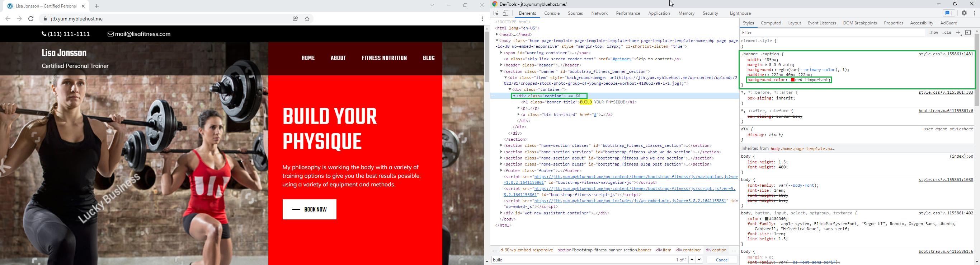Screen dimensions: 980x265
Task: Open the DevTools three-dot customize menu
Action: [x=974, y=13]
